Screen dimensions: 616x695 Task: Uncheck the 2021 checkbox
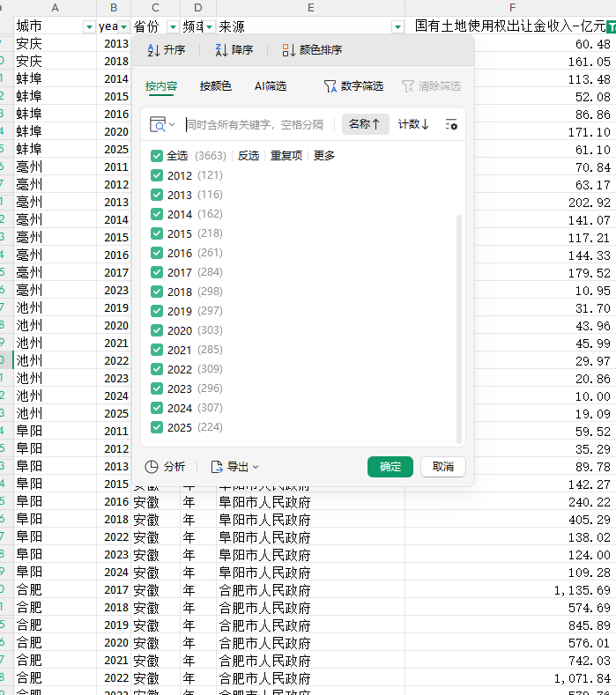[157, 350]
